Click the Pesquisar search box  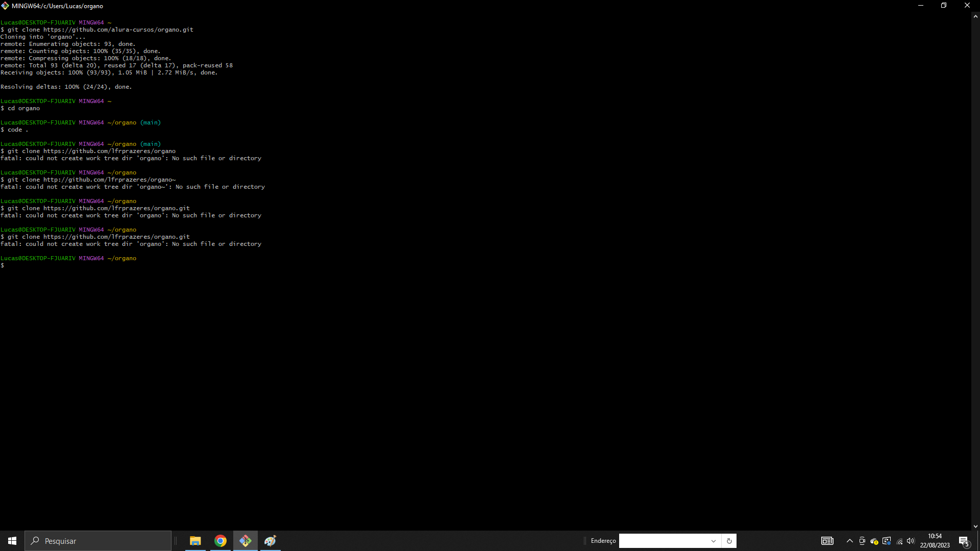click(x=98, y=541)
